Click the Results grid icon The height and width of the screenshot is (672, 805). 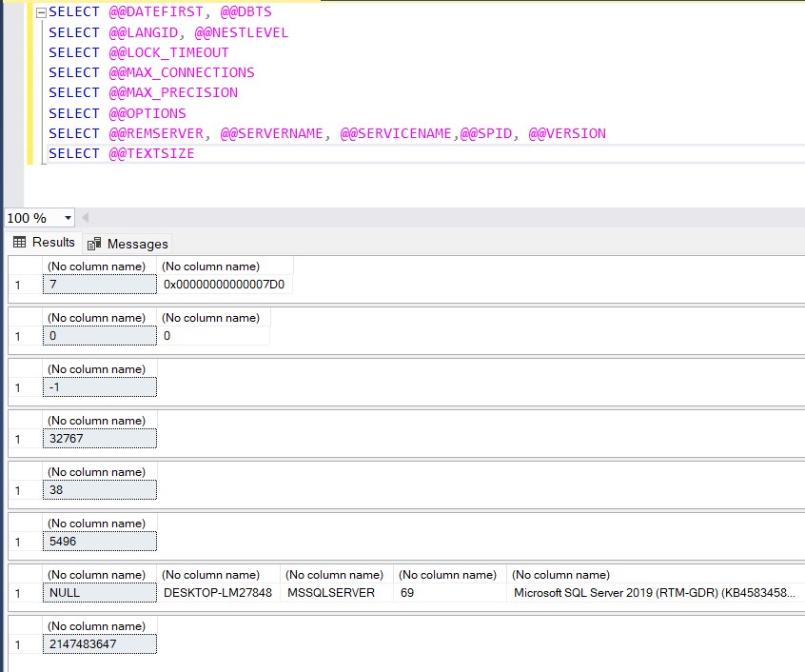point(20,243)
